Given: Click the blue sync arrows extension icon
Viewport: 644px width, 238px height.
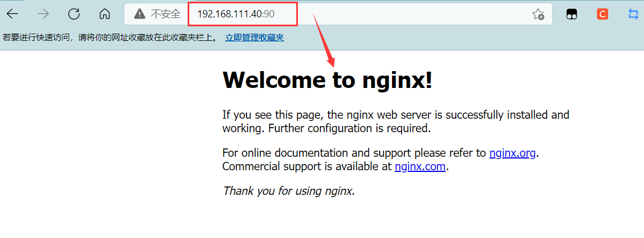Looking at the screenshot, I should click(x=633, y=15).
